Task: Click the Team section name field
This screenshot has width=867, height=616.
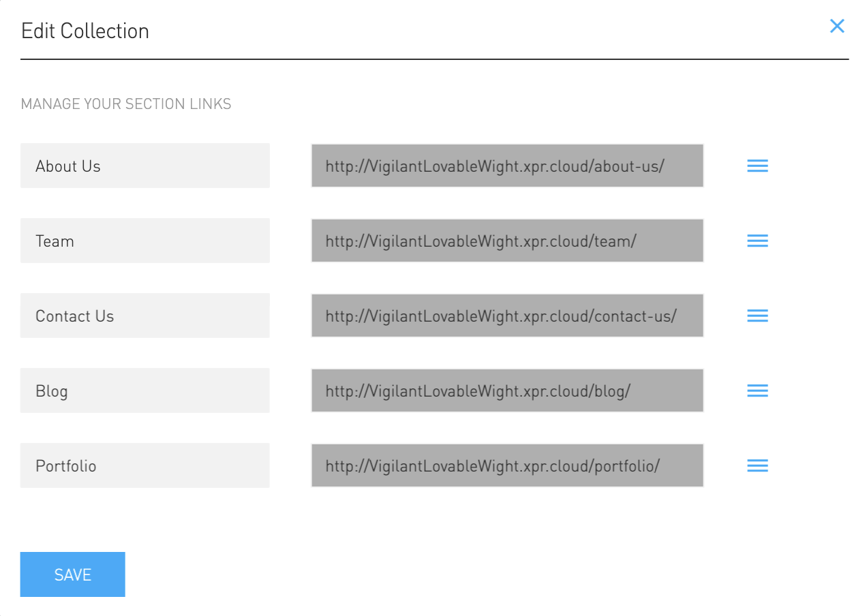Action: pyautogui.click(x=144, y=241)
